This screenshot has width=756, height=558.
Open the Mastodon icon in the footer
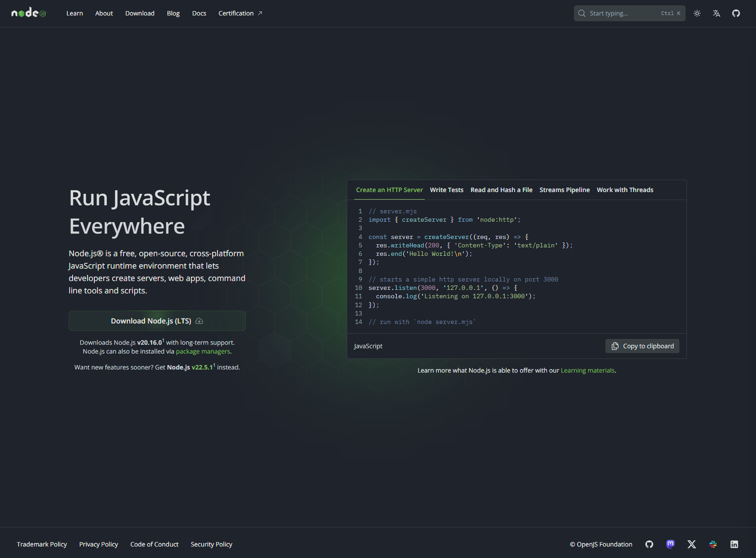coord(671,544)
